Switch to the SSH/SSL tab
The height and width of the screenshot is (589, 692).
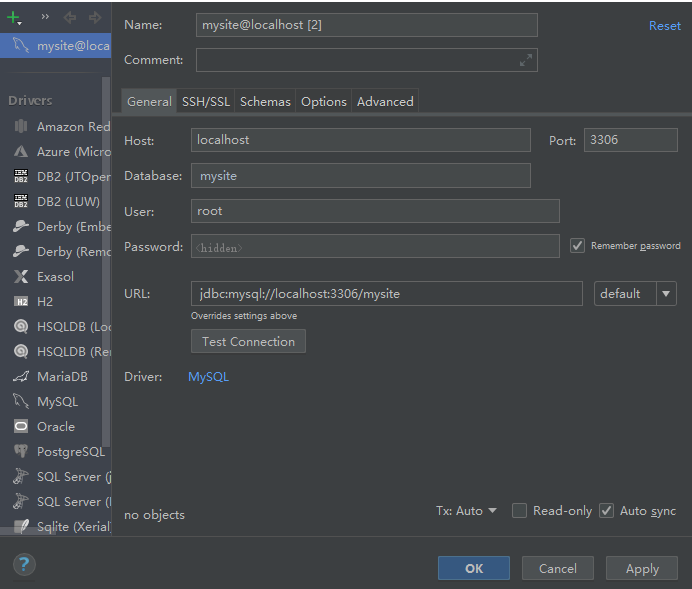point(206,101)
